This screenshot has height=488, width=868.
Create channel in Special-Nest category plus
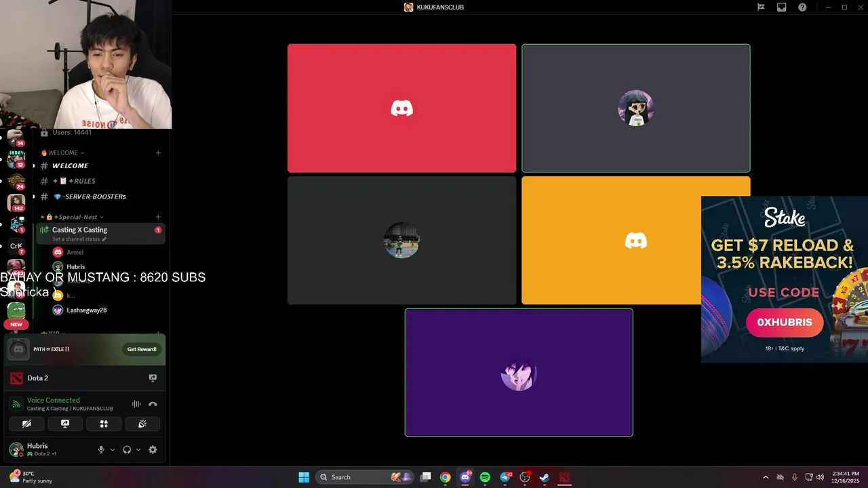tap(158, 217)
